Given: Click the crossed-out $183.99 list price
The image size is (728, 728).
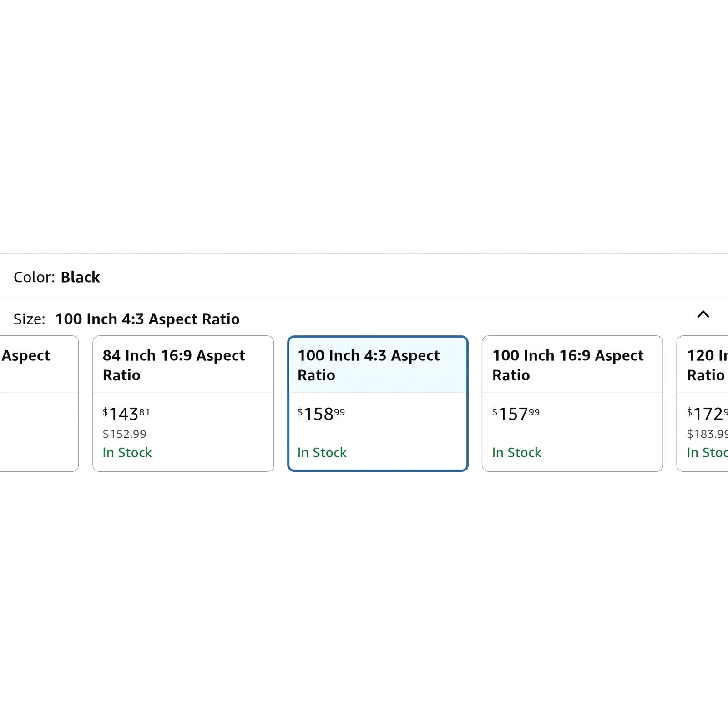Looking at the screenshot, I should click(707, 434).
